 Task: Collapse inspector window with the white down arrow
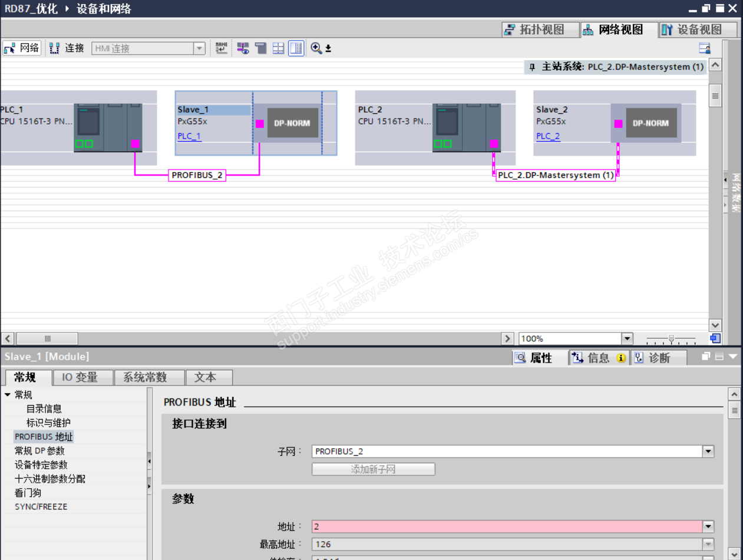click(732, 357)
